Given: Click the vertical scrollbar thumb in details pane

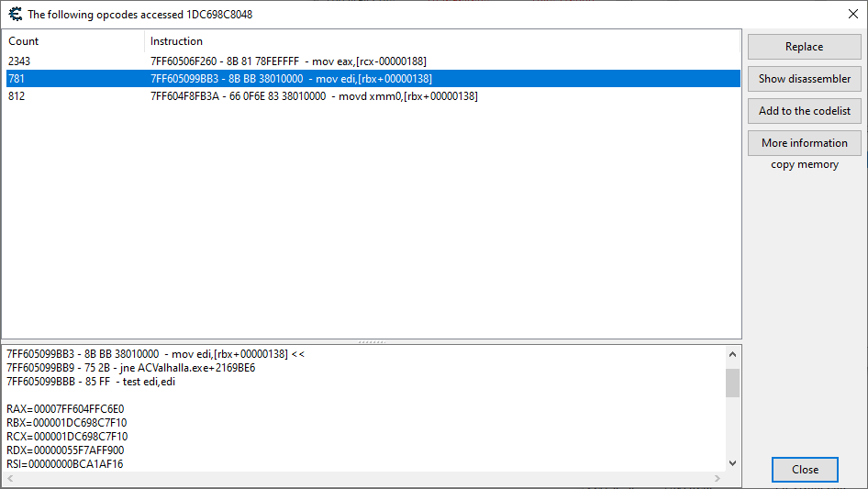Looking at the screenshot, I should [x=732, y=383].
